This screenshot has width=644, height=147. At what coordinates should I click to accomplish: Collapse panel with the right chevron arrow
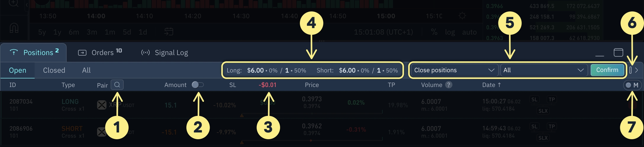click(x=636, y=70)
